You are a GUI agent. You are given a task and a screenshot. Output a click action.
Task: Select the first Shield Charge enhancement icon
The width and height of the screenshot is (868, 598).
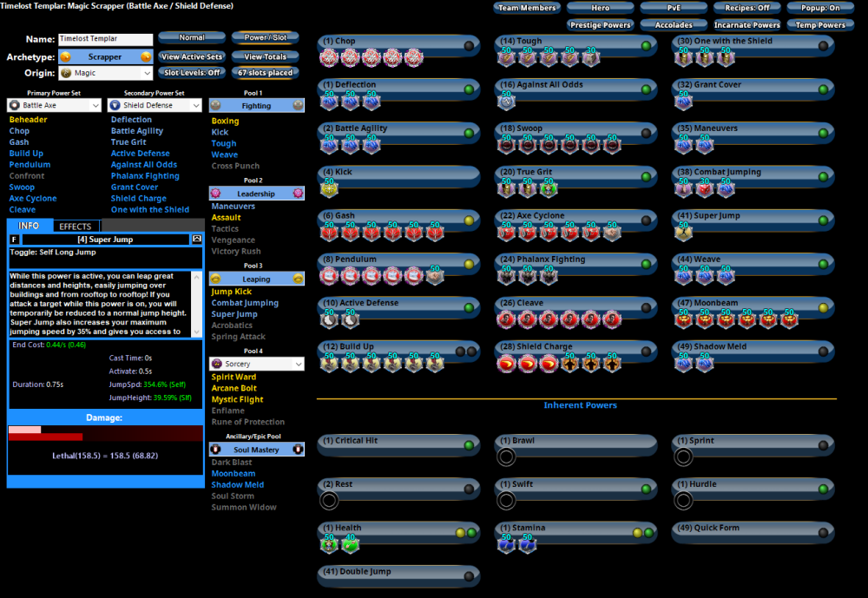(507, 364)
